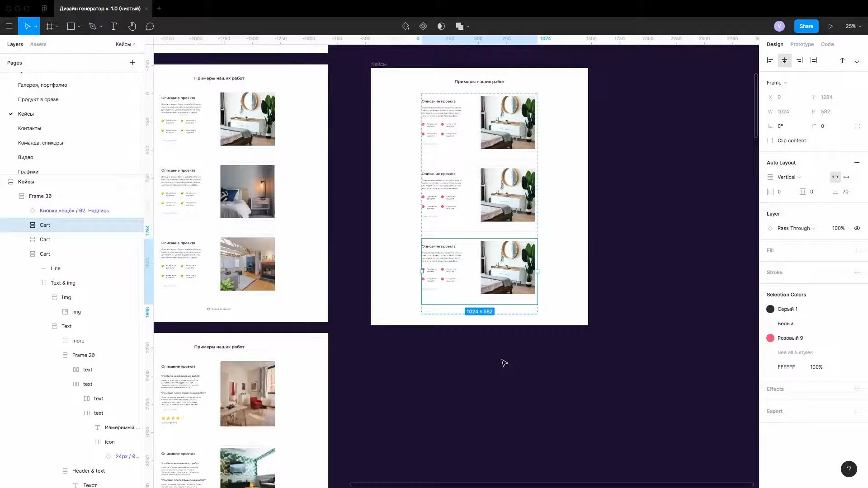Align selection bottom arrow icon
This screenshot has width=868, height=488.
click(x=857, y=61)
